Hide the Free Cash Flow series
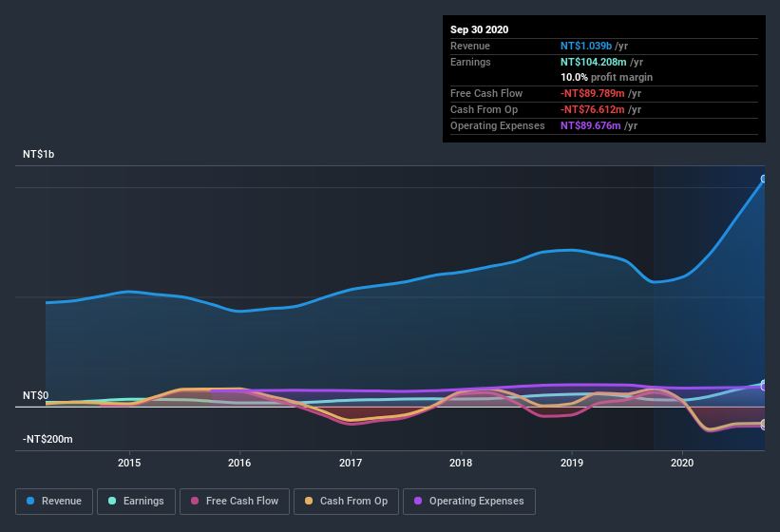780x532 pixels. point(235,502)
